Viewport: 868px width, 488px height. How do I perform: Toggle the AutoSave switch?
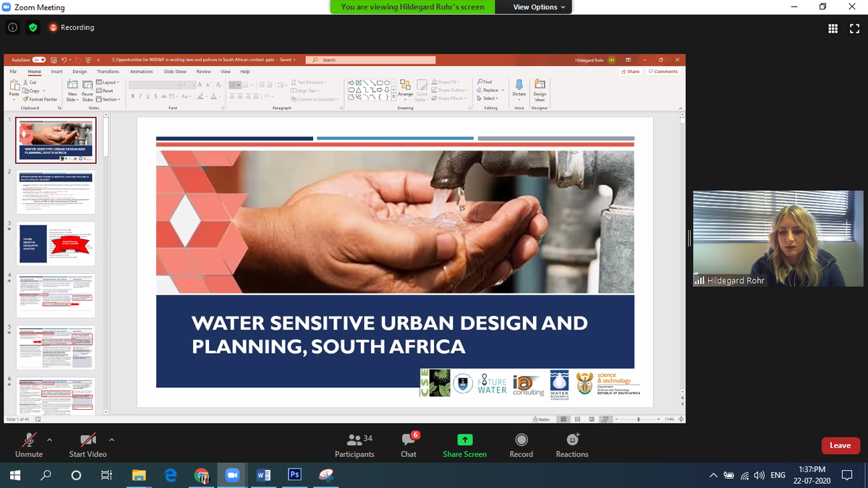click(39, 60)
